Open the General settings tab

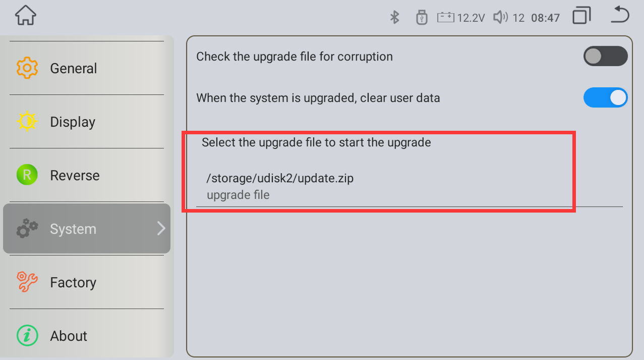(74, 68)
